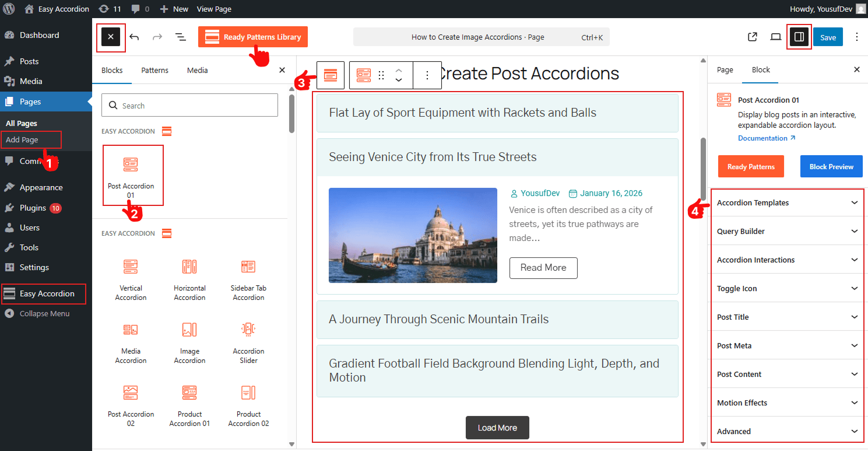Open Dashboard in the admin menu
This screenshot has width=868, height=451.
(46, 35)
